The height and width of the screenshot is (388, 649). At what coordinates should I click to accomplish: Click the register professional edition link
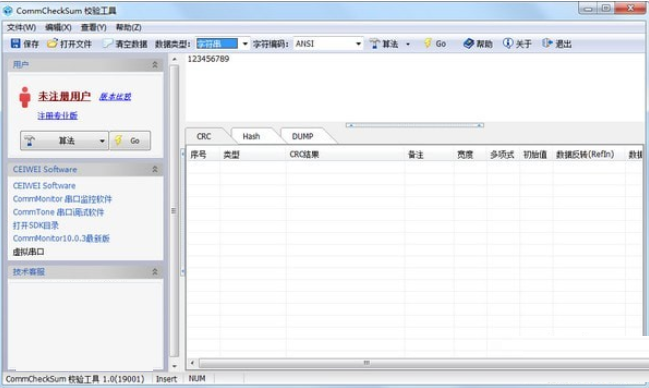tap(58, 116)
